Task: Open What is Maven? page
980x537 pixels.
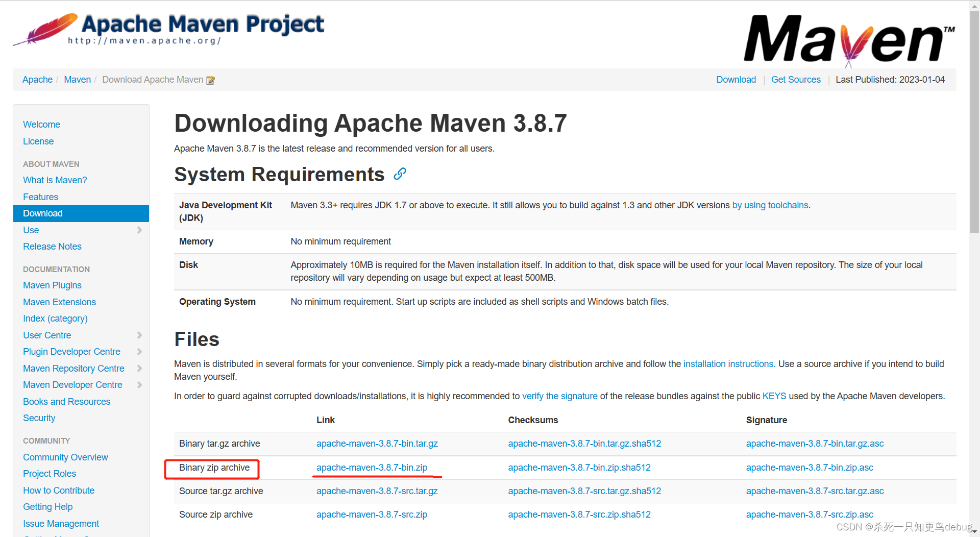Action: click(55, 180)
